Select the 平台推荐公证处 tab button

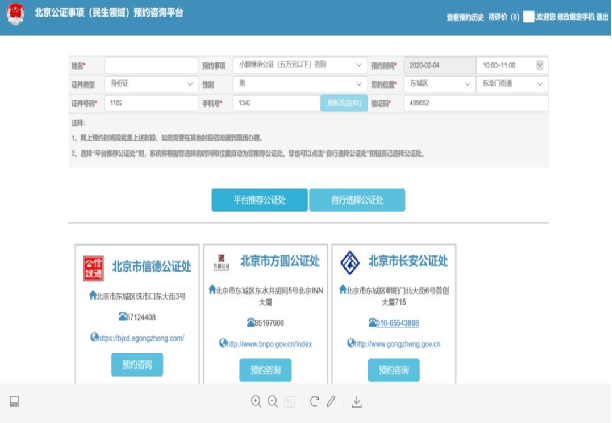coord(259,200)
